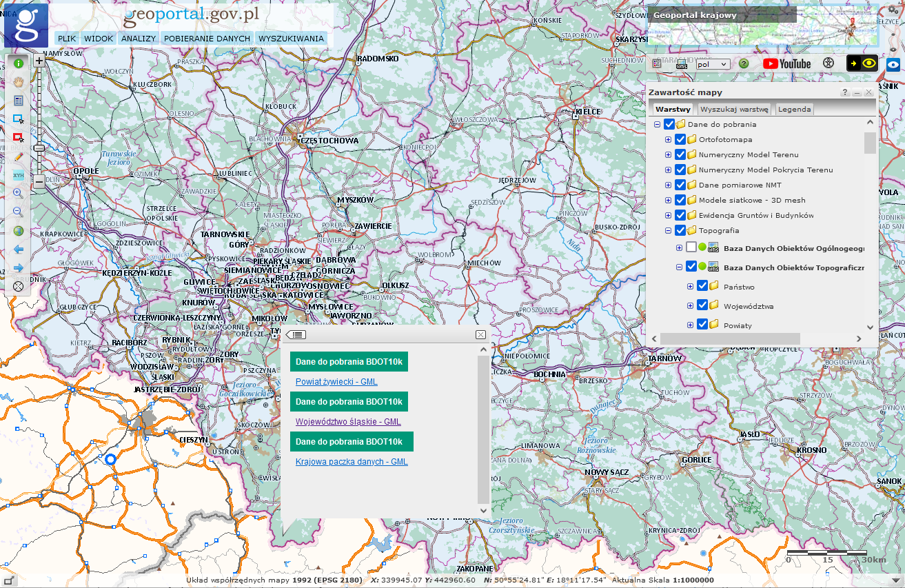The image size is (905, 588).
Task: Open the ANALIZY menu
Action: [x=139, y=39]
